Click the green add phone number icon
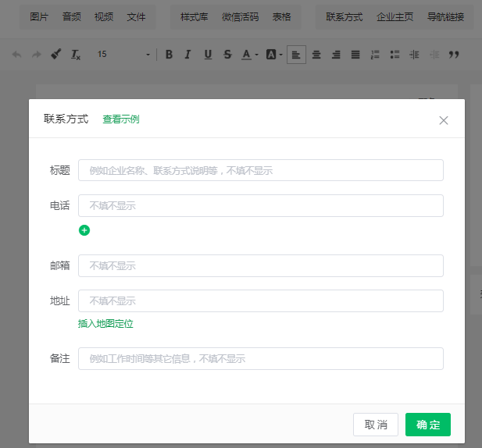 coord(84,230)
